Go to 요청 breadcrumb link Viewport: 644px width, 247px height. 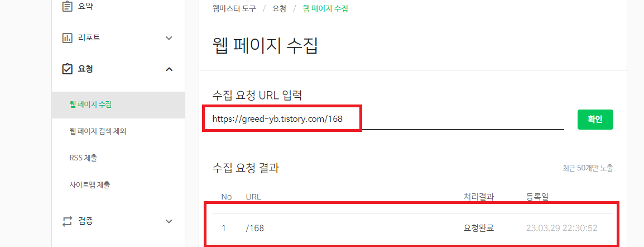[x=279, y=8]
